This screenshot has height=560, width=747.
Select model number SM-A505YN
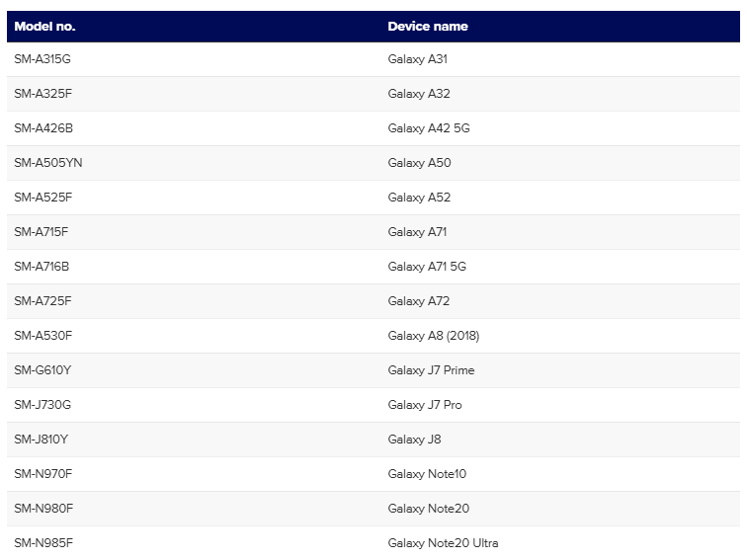[48, 163]
